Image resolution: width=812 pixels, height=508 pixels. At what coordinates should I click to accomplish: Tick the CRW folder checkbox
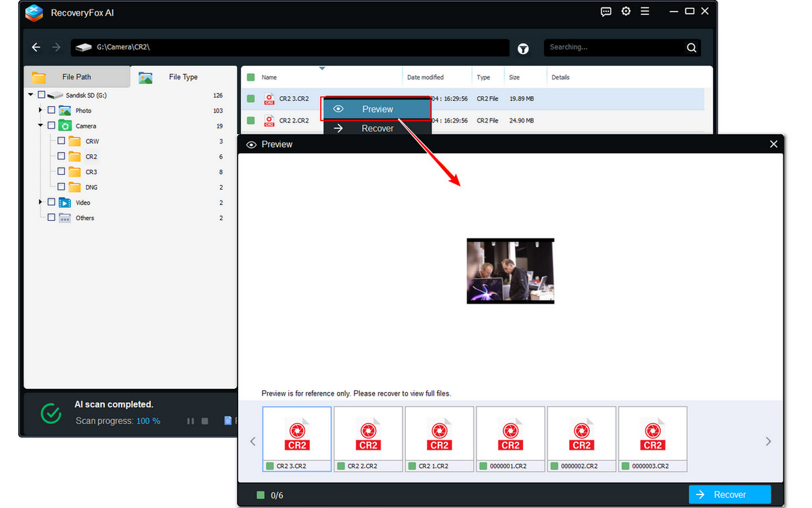(x=61, y=141)
